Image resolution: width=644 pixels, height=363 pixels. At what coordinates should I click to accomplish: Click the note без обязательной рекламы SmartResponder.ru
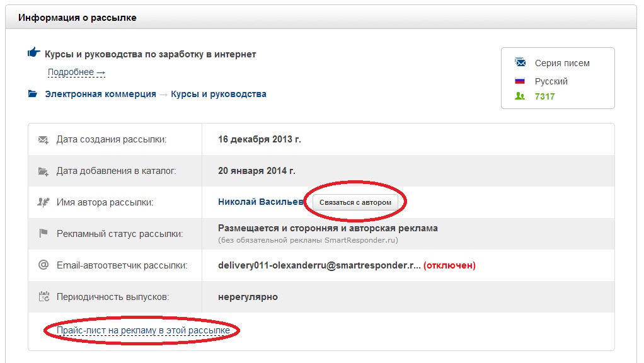click(308, 240)
